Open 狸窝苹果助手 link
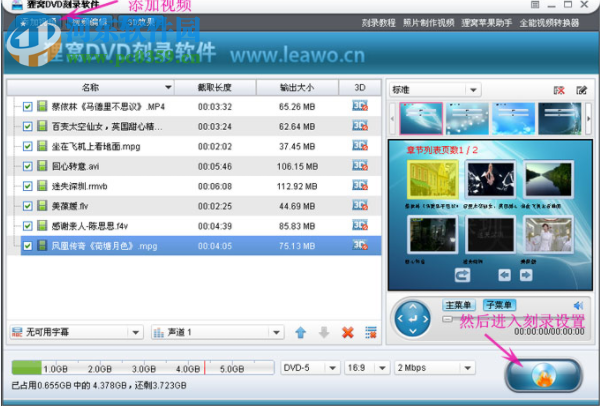600x406 pixels. (487, 23)
